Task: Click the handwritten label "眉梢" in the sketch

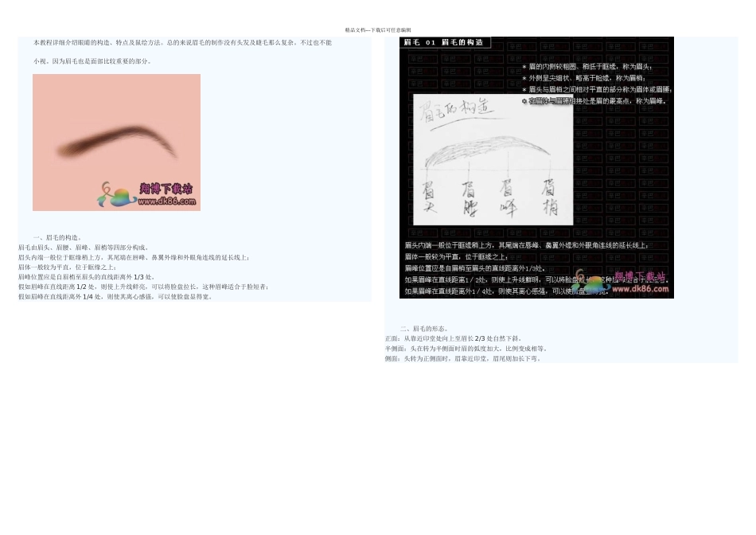Action: click(549, 197)
